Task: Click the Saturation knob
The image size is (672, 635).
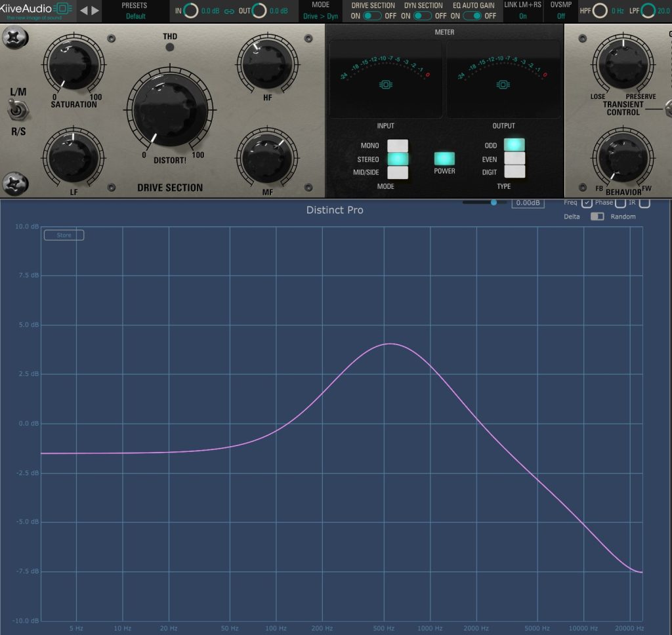Action: pyautogui.click(x=73, y=64)
